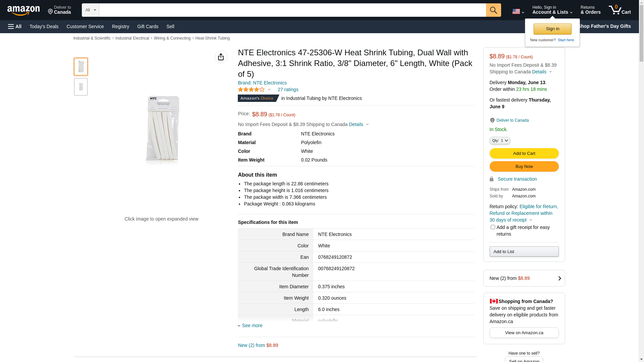644x362 pixels.
Task: Click the US flag language selector
Action: coord(518,11)
